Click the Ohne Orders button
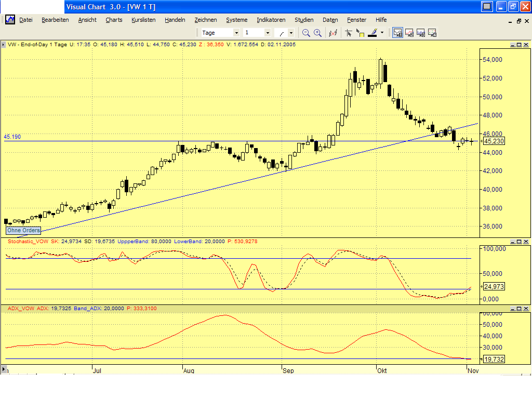The height and width of the screenshot is (399, 532). [23, 230]
